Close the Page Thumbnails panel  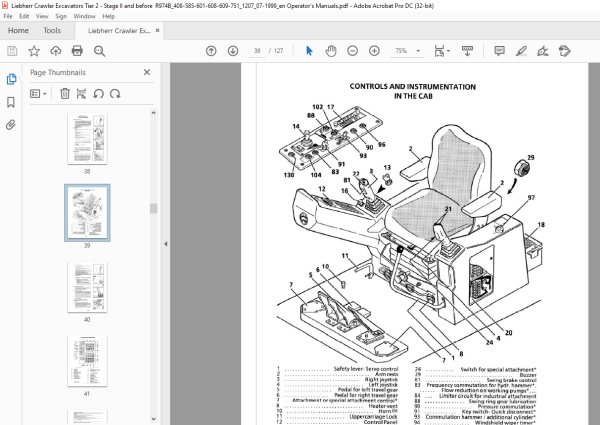click(x=147, y=72)
